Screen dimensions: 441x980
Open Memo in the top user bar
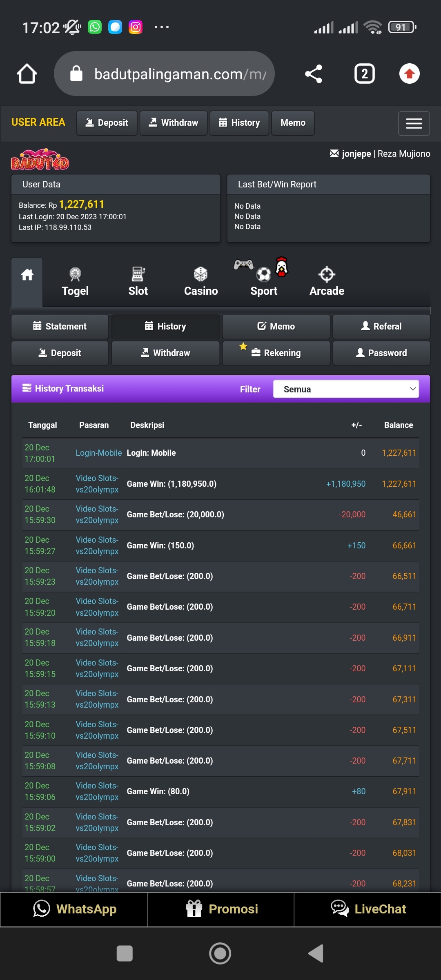coord(293,123)
